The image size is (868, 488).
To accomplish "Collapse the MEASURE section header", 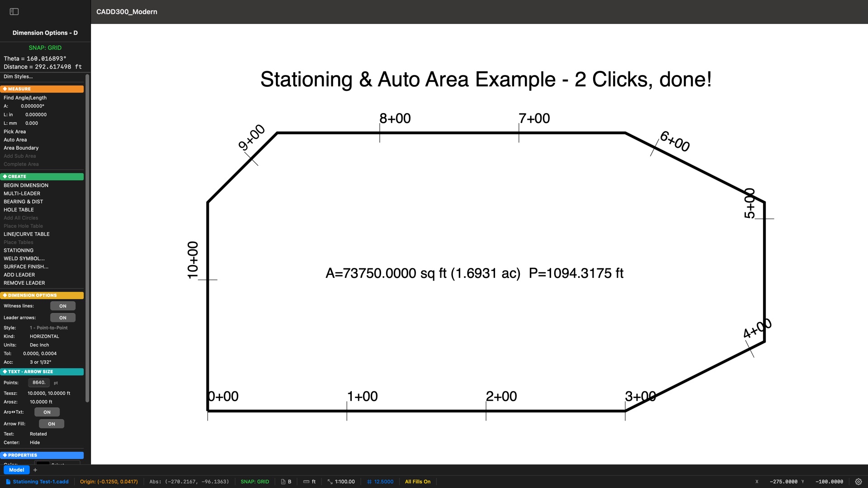I will (x=42, y=89).
